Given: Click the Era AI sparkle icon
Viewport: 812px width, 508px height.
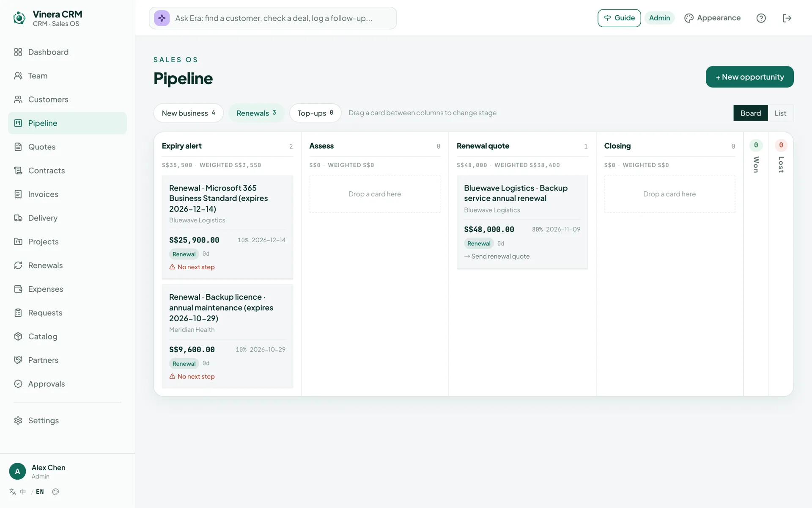Looking at the screenshot, I should [x=162, y=18].
